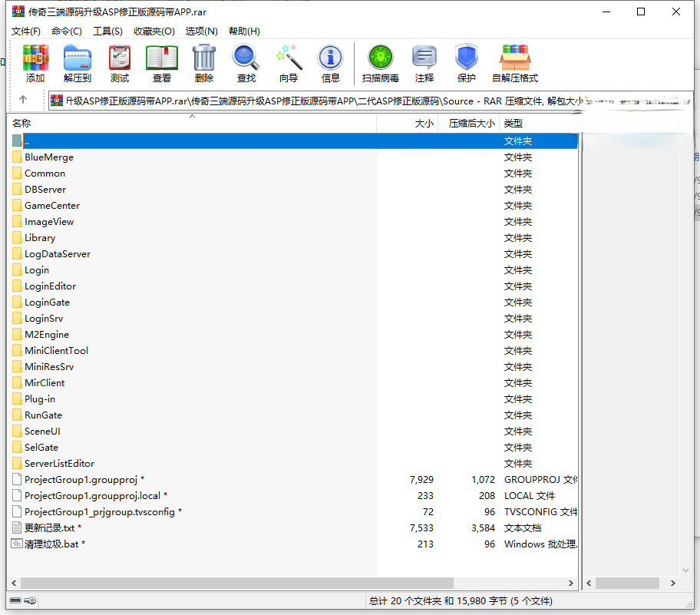Click the Extract To (解压到) icon

point(78,63)
